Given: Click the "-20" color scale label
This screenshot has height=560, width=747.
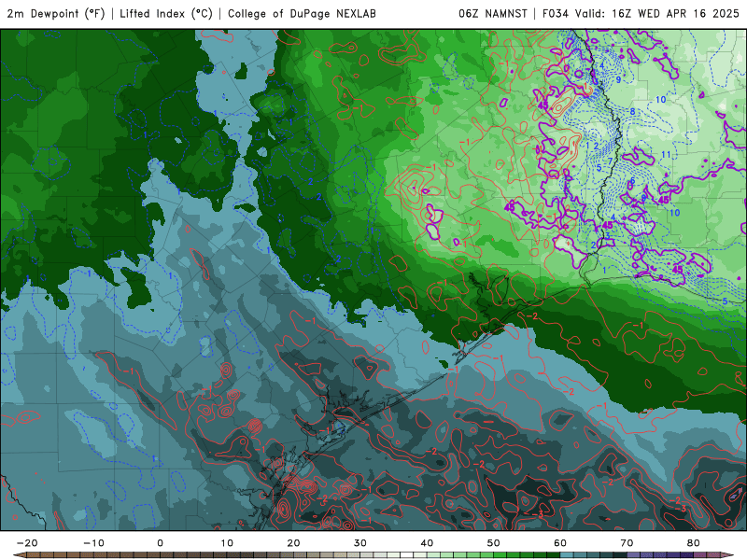Looking at the screenshot, I should 27,543.
